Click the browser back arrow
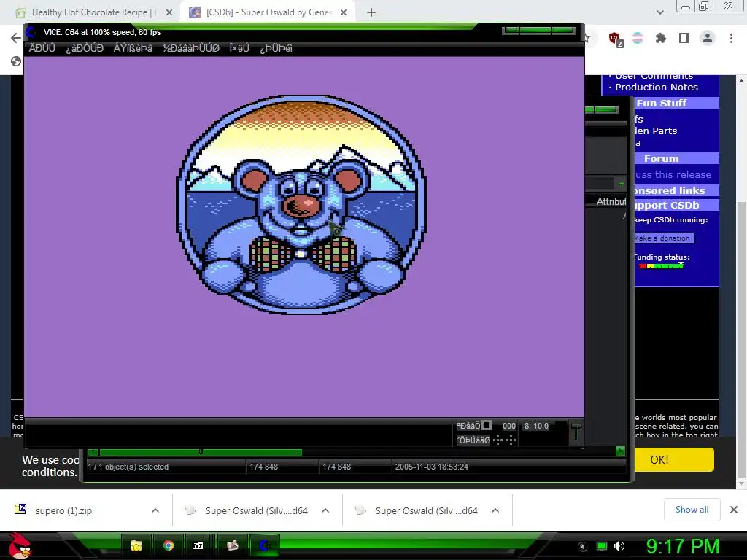Viewport: 747px width, 560px height. pyautogui.click(x=16, y=38)
